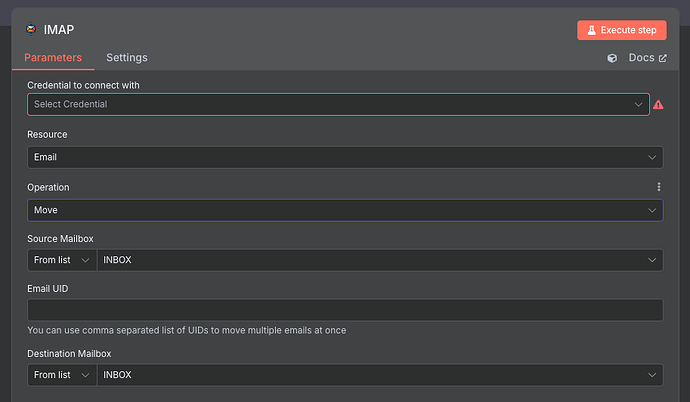Open Source Mailbox INBOX value dropdown
Viewport: 690px width, 402px height.
point(380,260)
